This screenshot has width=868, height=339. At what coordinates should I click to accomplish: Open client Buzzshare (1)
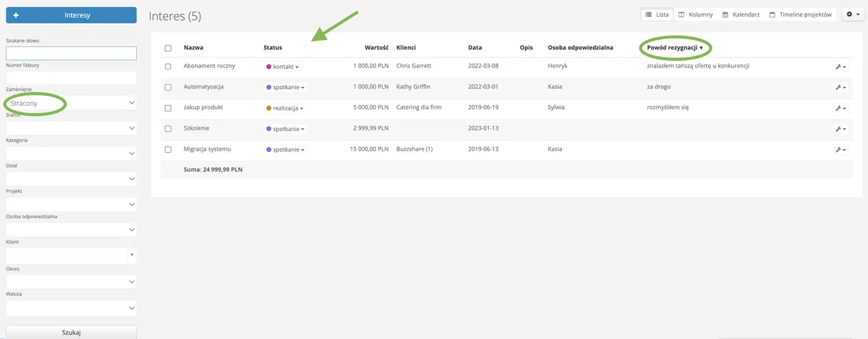pos(414,149)
